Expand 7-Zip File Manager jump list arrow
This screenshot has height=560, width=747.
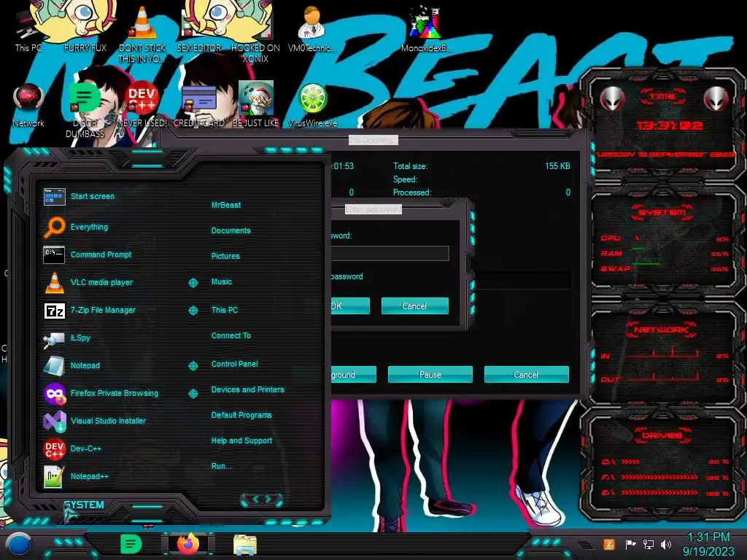tap(193, 311)
